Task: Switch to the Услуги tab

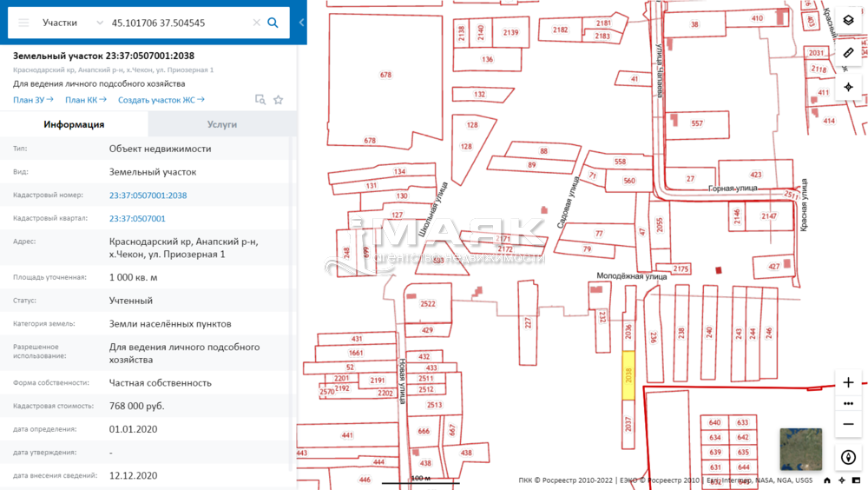Action: (x=222, y=124)
